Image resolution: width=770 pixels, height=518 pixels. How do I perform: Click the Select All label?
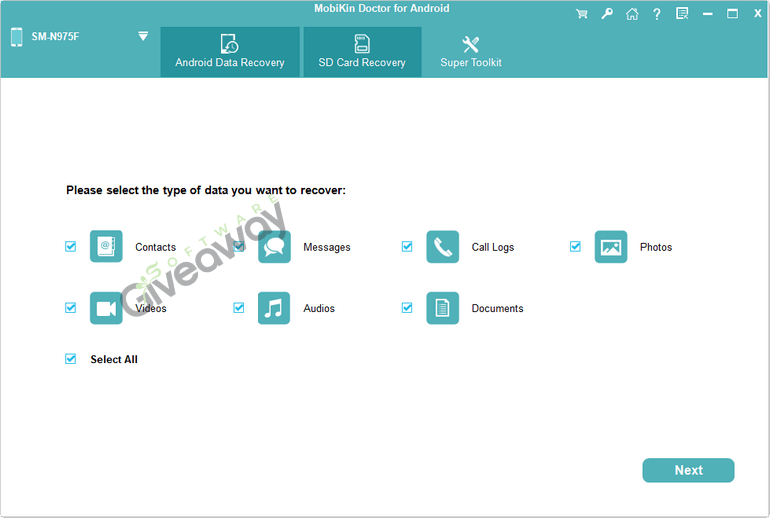tap(114, 359)
